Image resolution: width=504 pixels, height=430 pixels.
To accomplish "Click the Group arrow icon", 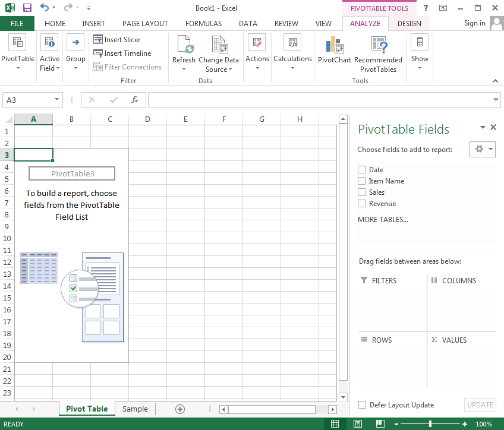I will pos(75,42).
